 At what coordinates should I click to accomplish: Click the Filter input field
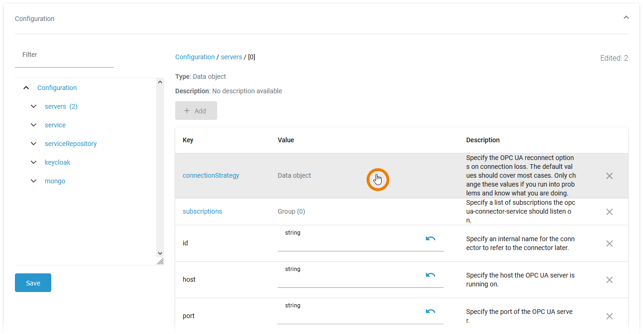tap(64, 55)
